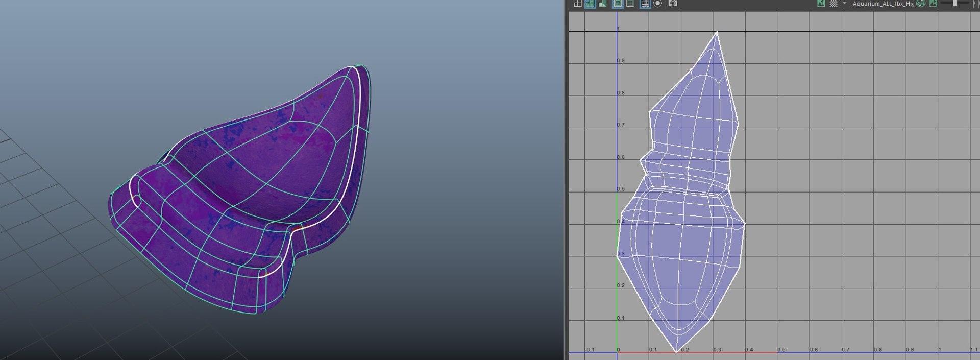The image size is (980, 360).
Task: Click the Aquarium_ALL_fbx texture name
Action: point(883,4)
